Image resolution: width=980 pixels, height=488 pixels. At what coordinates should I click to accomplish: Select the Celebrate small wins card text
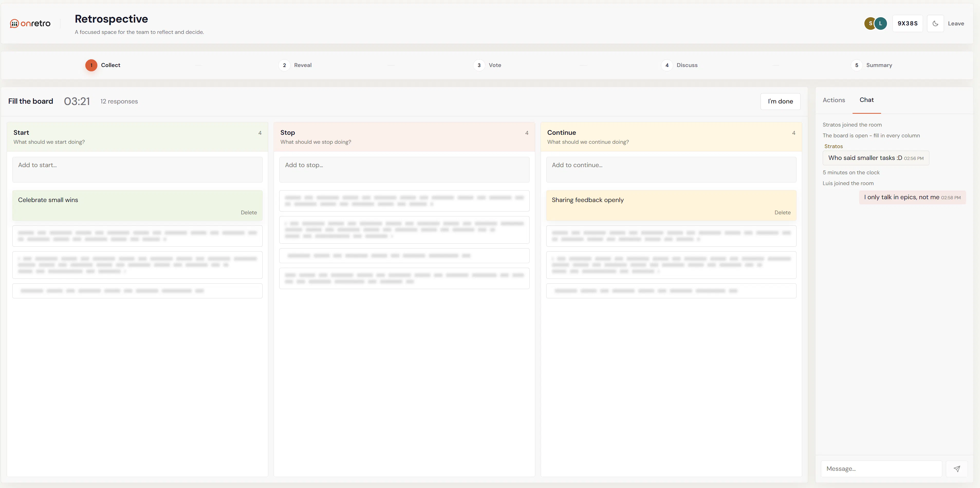pos(48,200)
